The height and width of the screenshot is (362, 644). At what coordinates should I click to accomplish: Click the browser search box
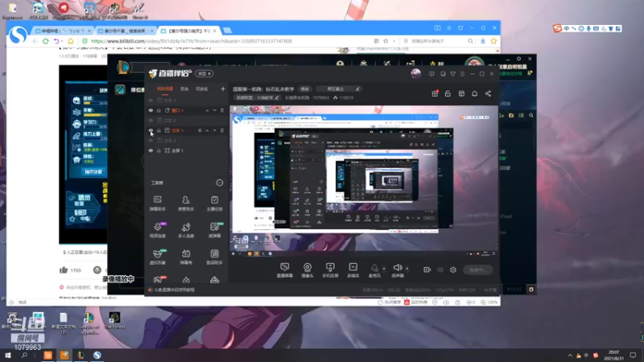[437, 41]
